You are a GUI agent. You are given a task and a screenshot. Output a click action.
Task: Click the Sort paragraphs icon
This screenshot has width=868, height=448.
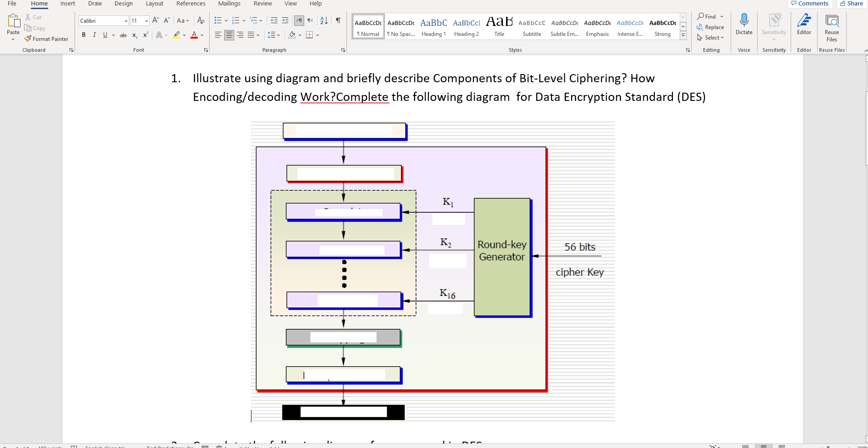point(323,20)
